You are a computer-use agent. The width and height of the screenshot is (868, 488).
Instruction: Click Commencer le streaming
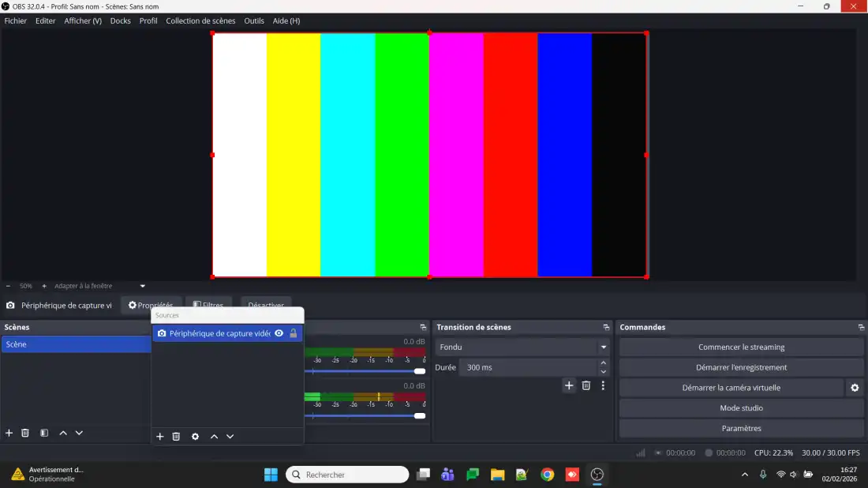741,347
